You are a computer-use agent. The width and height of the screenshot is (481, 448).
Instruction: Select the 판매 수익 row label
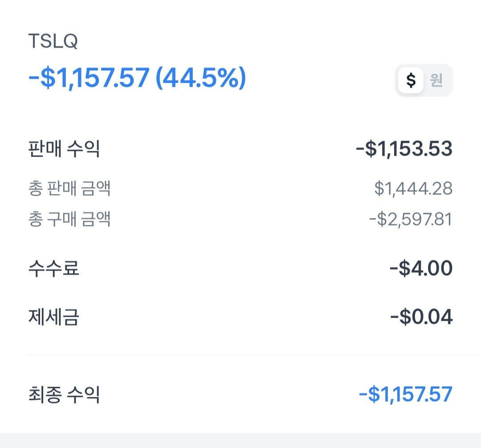pyautogui.click(x=64, y=149)
